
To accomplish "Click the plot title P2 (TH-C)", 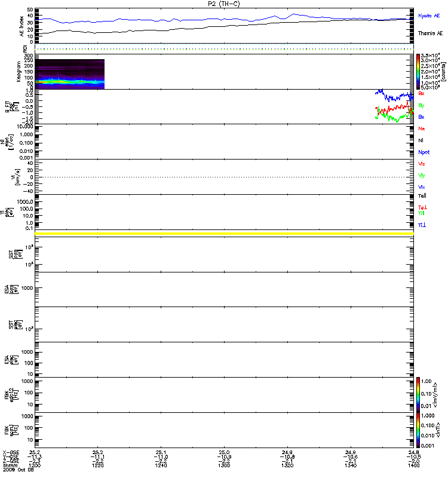I will pyautogui.click(x=223, y=4).
